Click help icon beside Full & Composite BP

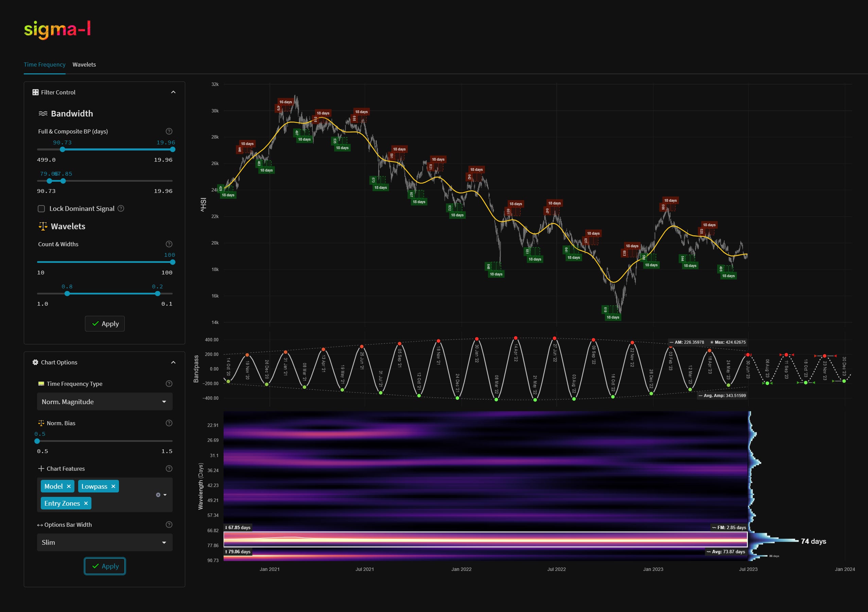[169, 131]
